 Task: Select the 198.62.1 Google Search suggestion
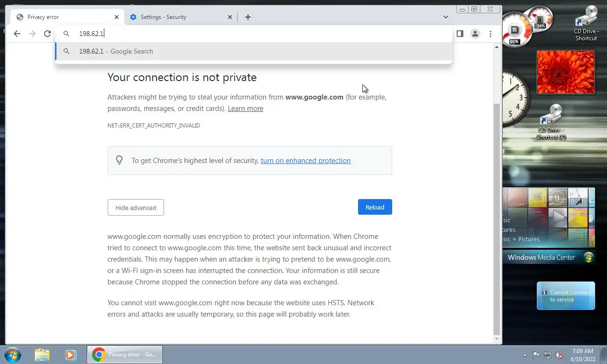(x=254, y=51)
